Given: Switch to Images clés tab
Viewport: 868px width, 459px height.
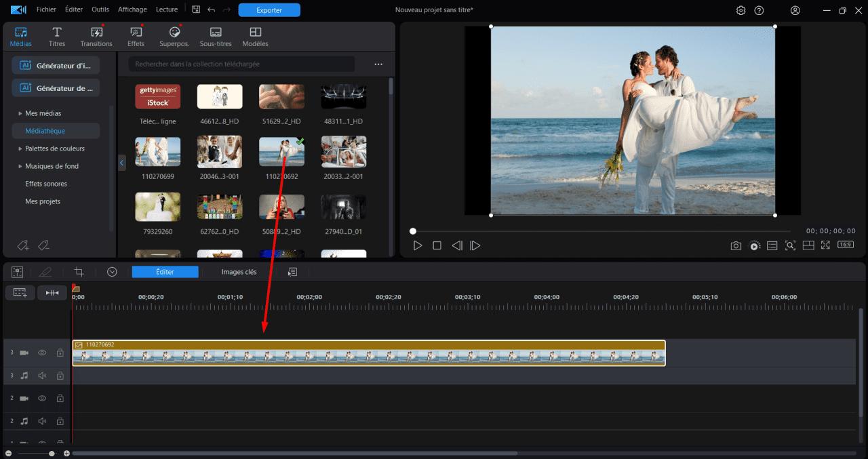Looking at the screenshot, I should (x=239, y=272).
